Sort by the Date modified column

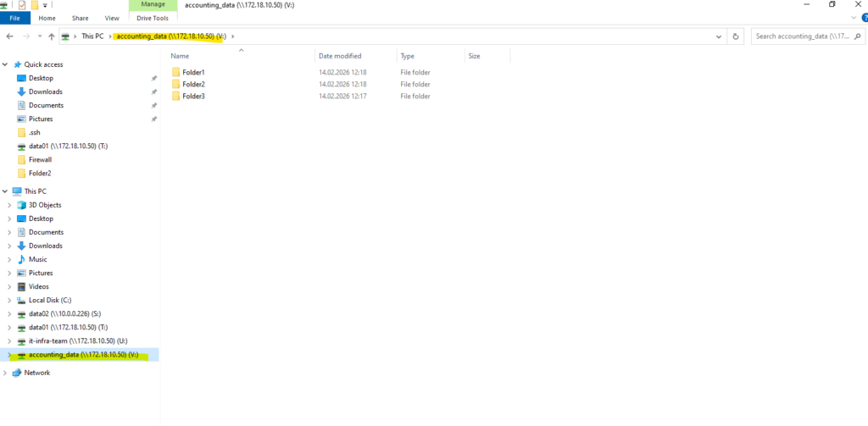[x=340, y=56]
